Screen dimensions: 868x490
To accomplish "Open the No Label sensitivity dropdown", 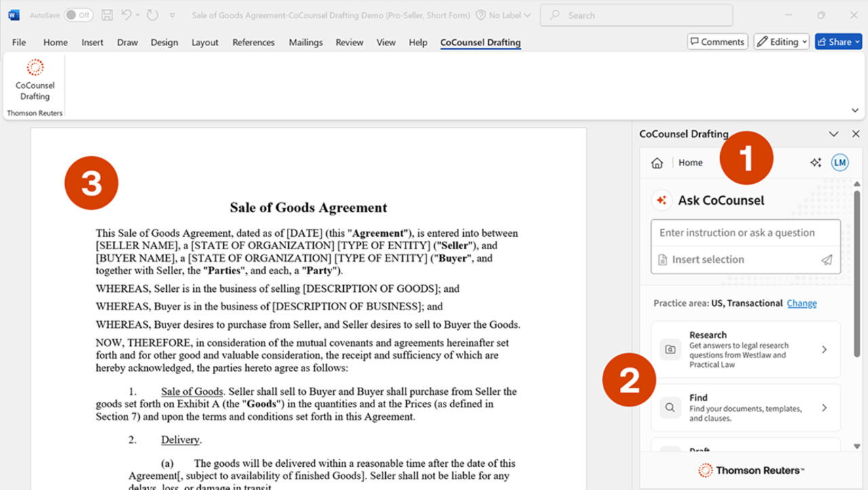I will coord(505,15).
